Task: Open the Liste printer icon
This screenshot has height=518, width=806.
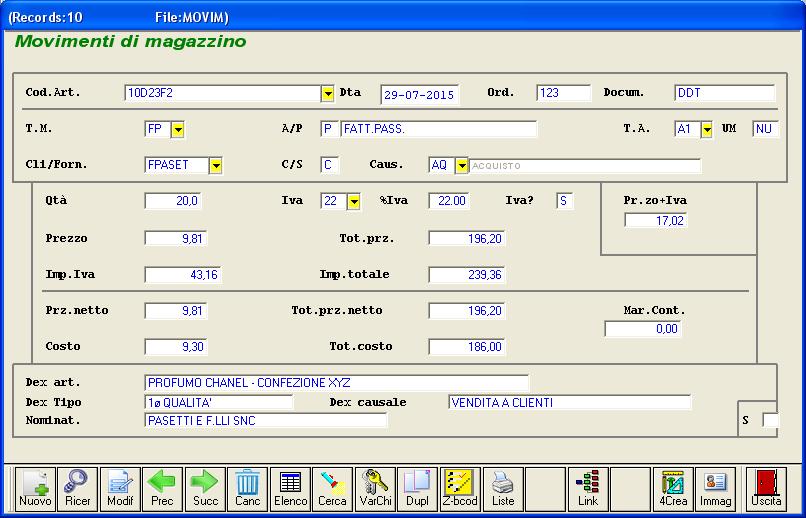Action: click(503, 489)
